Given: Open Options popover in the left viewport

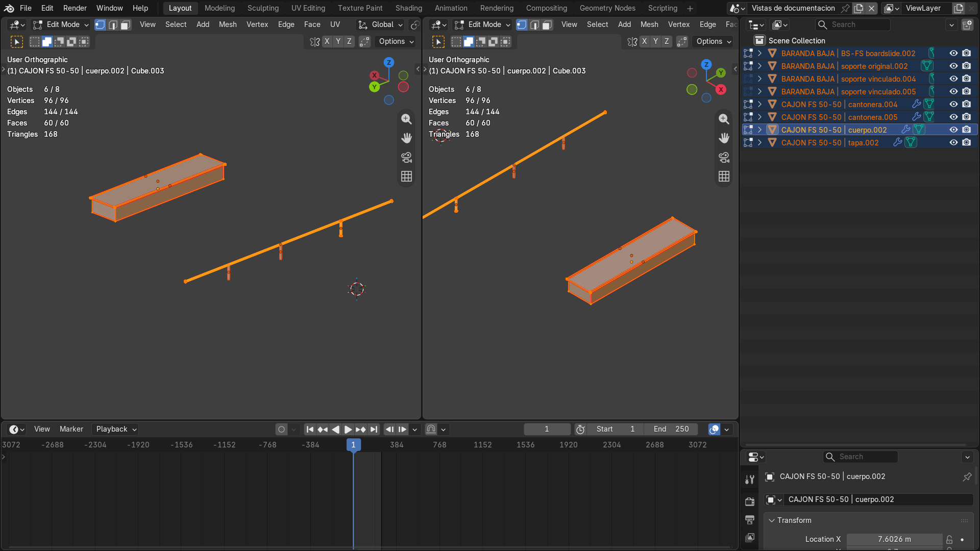Looking at the screenshot, I should tap(397, 41).
